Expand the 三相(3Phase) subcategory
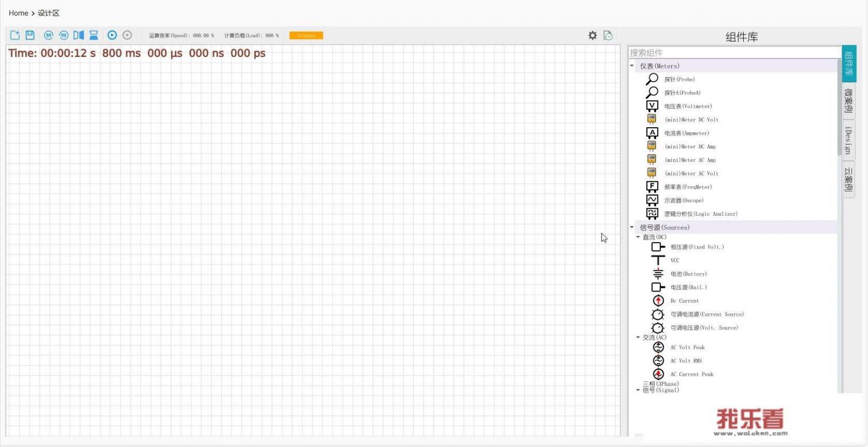 pos(661,384)
